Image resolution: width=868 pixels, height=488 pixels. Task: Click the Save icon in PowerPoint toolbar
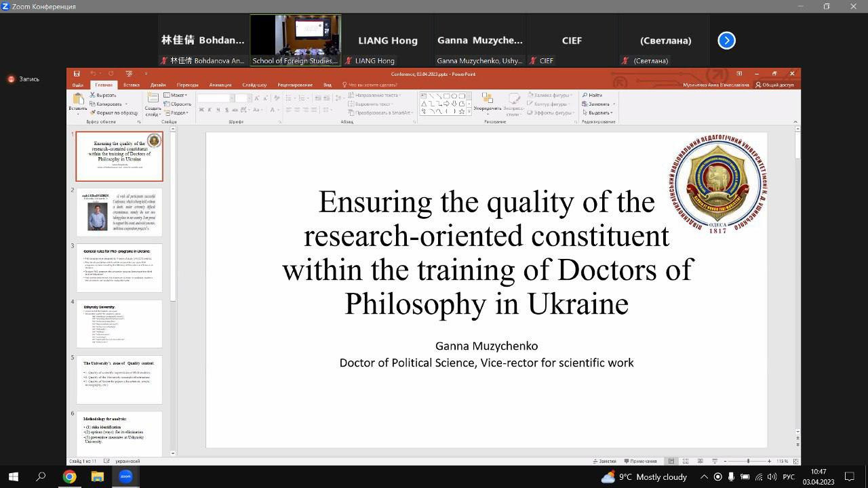point(77,74)
